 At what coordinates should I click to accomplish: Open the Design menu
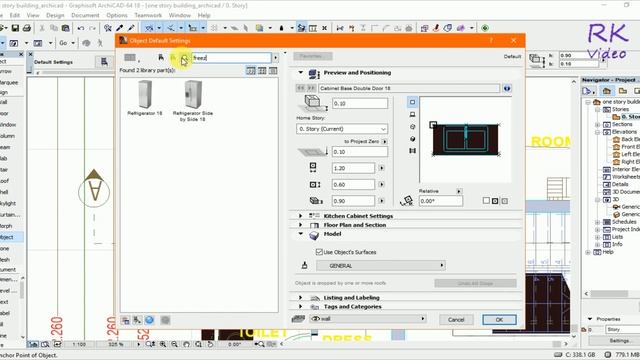click(x=55, y=16)
